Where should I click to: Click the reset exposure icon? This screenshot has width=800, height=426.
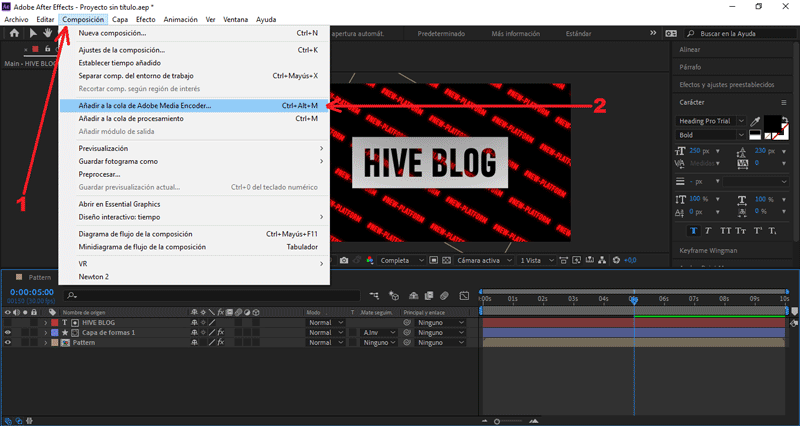click(616, 260)
